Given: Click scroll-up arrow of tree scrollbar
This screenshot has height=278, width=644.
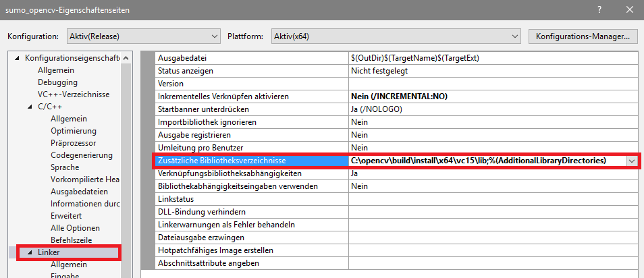Looking at the screenshot, I should click(x=126, y=58).
